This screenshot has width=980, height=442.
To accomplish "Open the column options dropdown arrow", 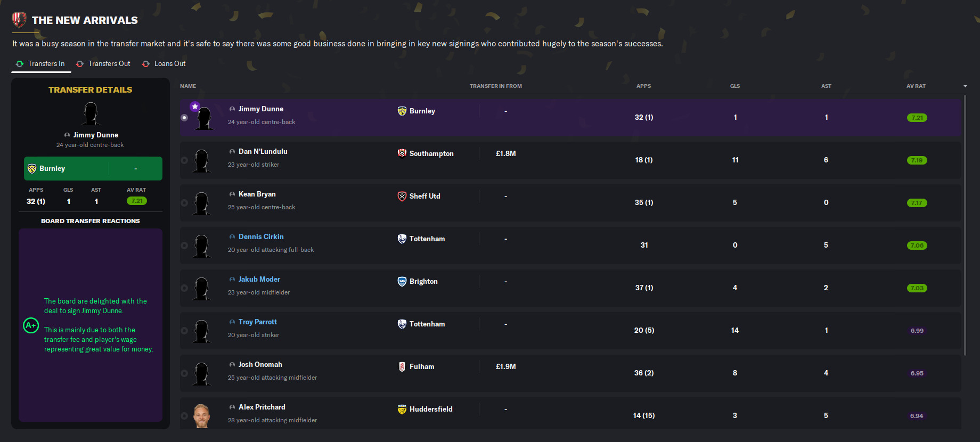I will pos(965,86).
